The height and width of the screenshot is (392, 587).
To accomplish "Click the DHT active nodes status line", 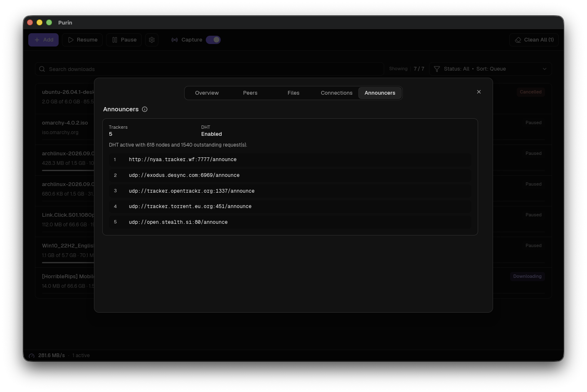I will [x=178, y=145].
